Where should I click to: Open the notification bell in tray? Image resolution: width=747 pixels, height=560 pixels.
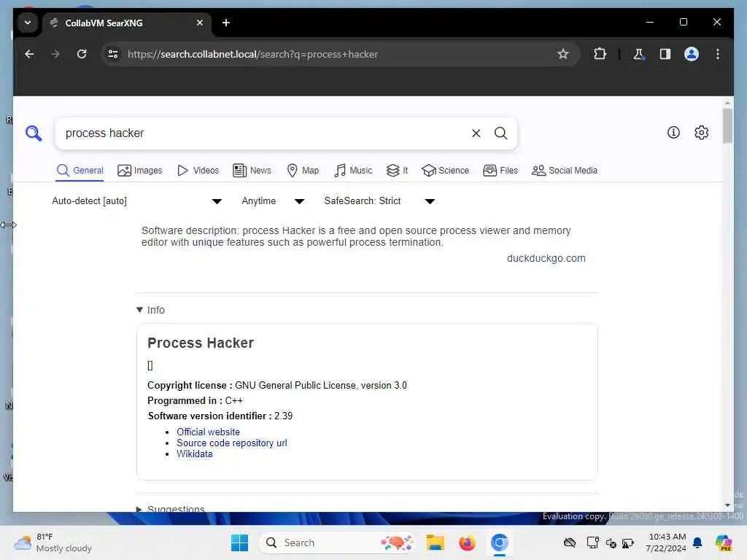pyautogui.click(x=697, y=542)
